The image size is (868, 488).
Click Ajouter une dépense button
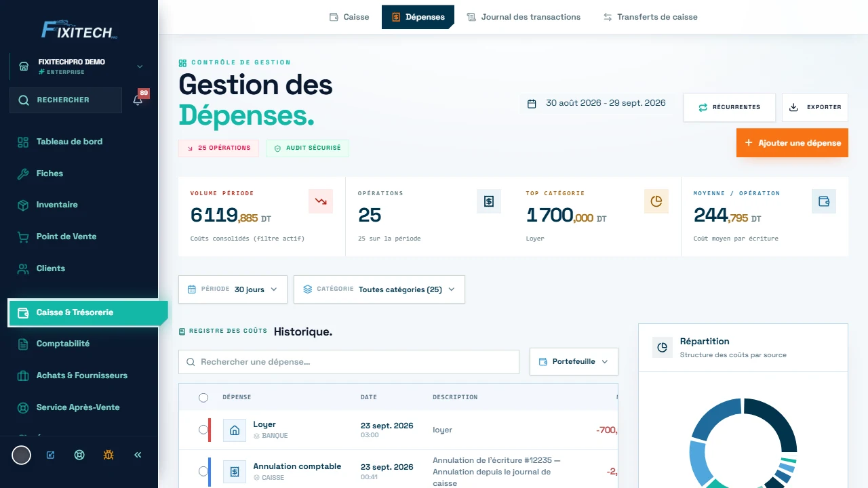point(792,143)
